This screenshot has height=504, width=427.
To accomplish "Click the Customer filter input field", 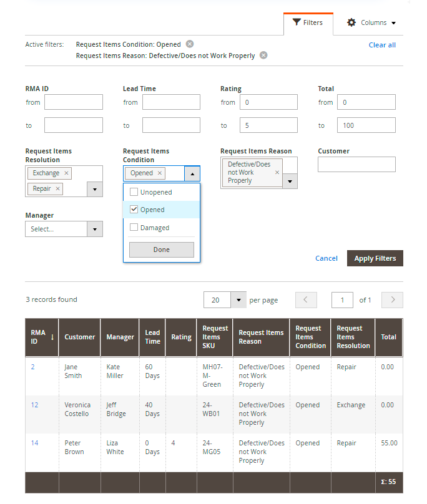I will pos(356,164).
